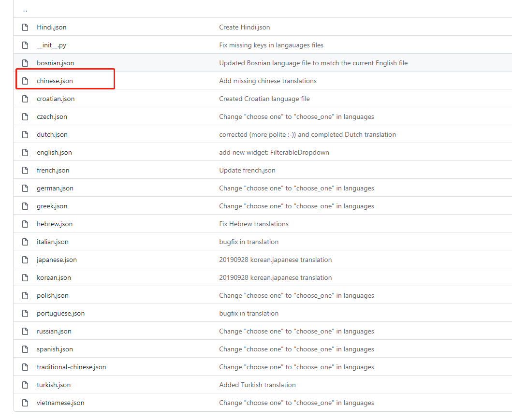Open french.json file name
Viewport: 512px width, 420px height.
click(x=53, y=170)
